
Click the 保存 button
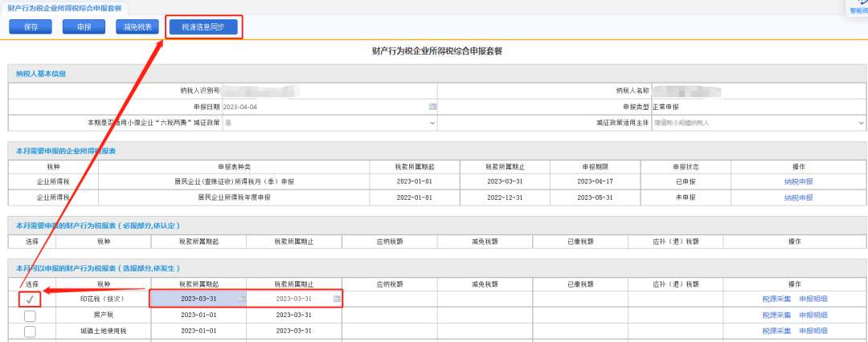[31, 27]
